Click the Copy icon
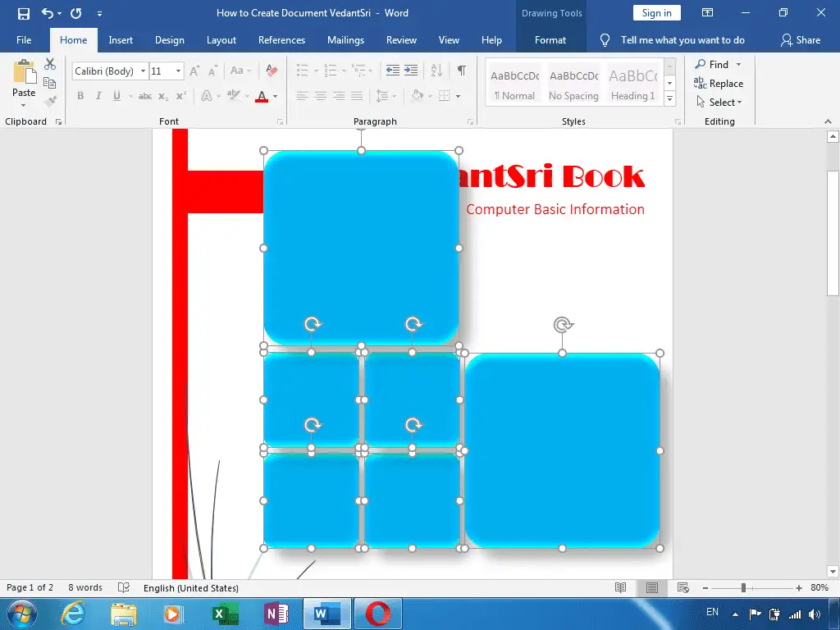Screen dimensions: 840x630 pos(50,83)
